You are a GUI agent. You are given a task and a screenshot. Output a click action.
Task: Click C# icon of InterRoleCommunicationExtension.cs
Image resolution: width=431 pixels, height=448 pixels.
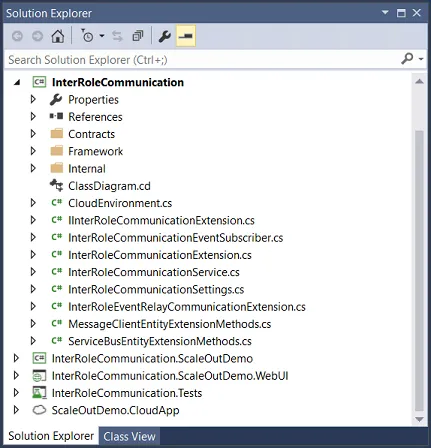pos(57,254)
